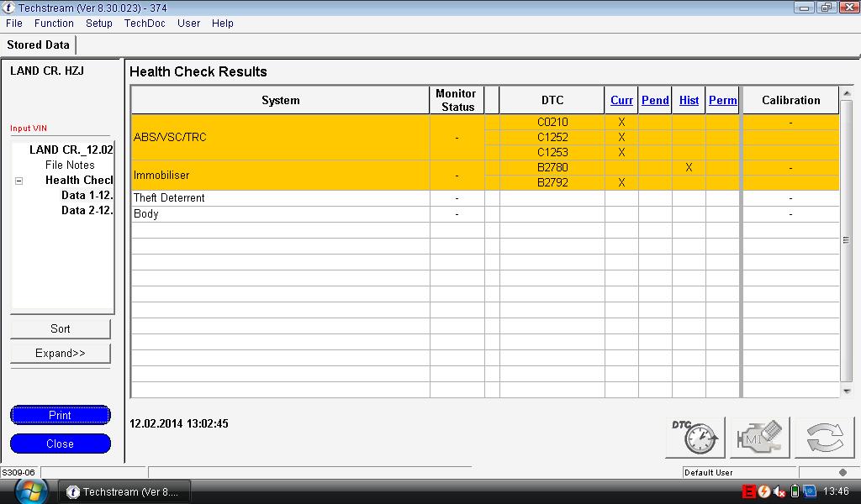Click the refresh arrows icon button
Viewport: 861px width, 504px height.
pos(824,438)
